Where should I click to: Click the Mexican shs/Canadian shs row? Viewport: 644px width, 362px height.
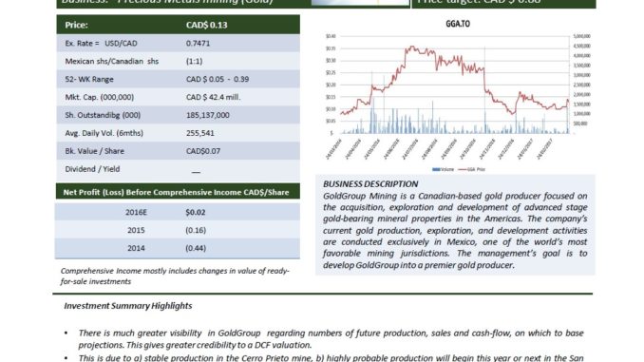point(178,61)
